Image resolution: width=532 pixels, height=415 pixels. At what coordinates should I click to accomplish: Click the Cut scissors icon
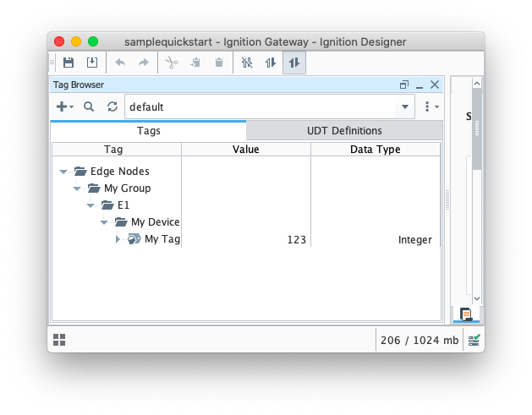point(171,63)
